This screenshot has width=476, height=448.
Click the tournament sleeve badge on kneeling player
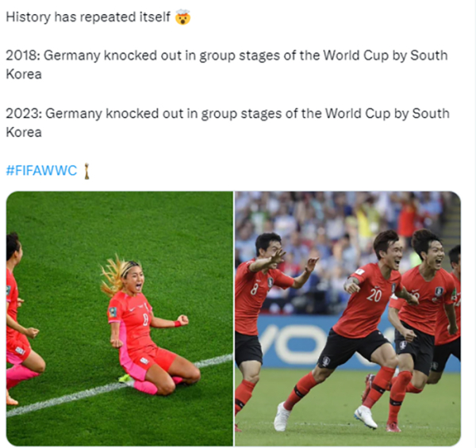[113, 312]
